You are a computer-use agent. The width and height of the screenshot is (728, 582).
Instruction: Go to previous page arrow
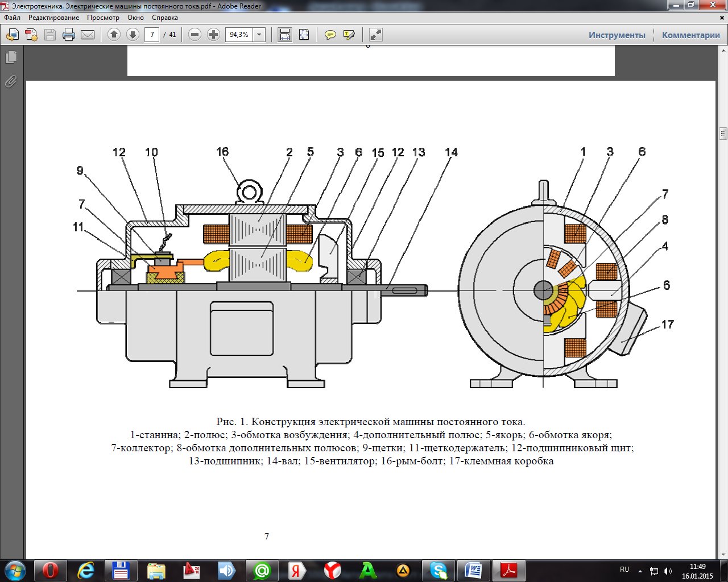tap(114, 35)
